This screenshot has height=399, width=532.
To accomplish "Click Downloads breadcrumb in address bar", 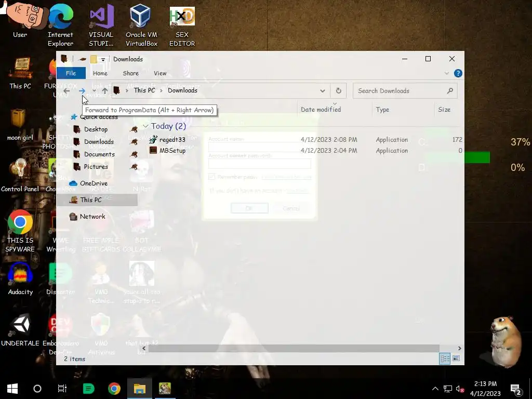I will coord(182,90).
